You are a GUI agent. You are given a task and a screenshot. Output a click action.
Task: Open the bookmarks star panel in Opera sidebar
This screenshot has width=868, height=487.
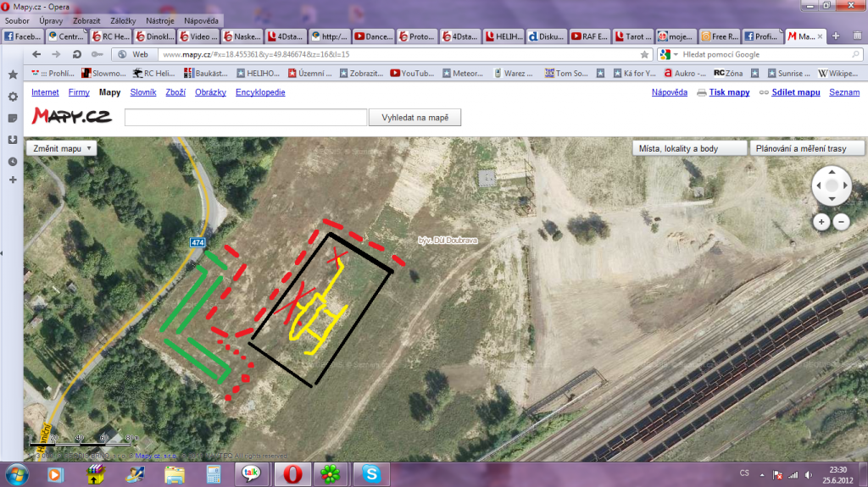[x=13, y=75]
